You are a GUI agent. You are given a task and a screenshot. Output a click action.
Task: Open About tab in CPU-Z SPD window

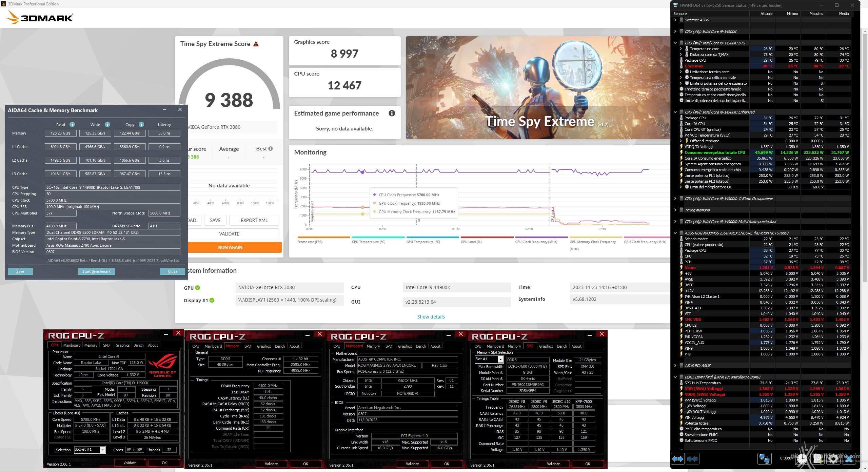[576, 346]
